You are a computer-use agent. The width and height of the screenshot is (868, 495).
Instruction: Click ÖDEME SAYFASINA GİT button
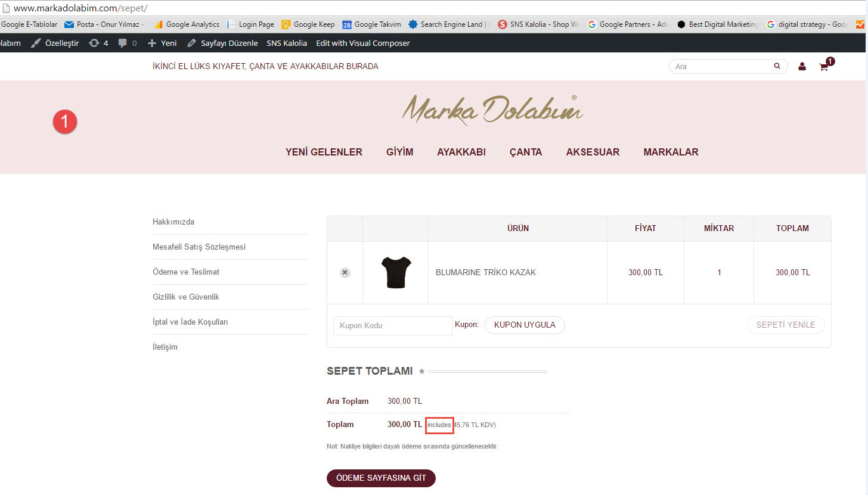click(x=381, y=478)
